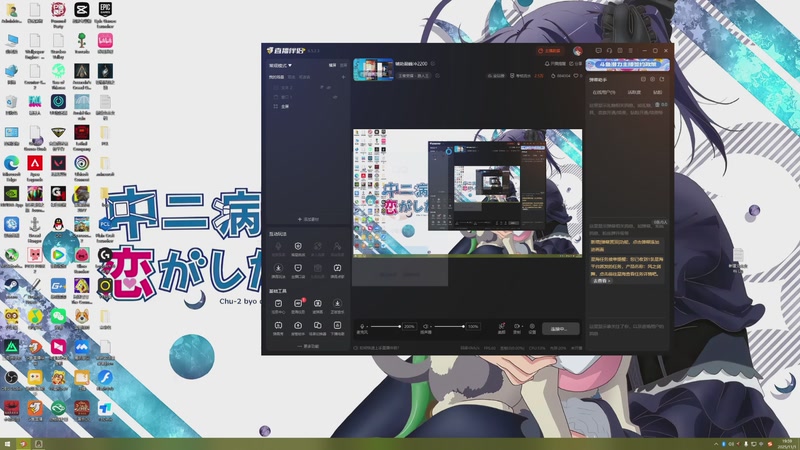Expand 更多功能 more functions

308,346
